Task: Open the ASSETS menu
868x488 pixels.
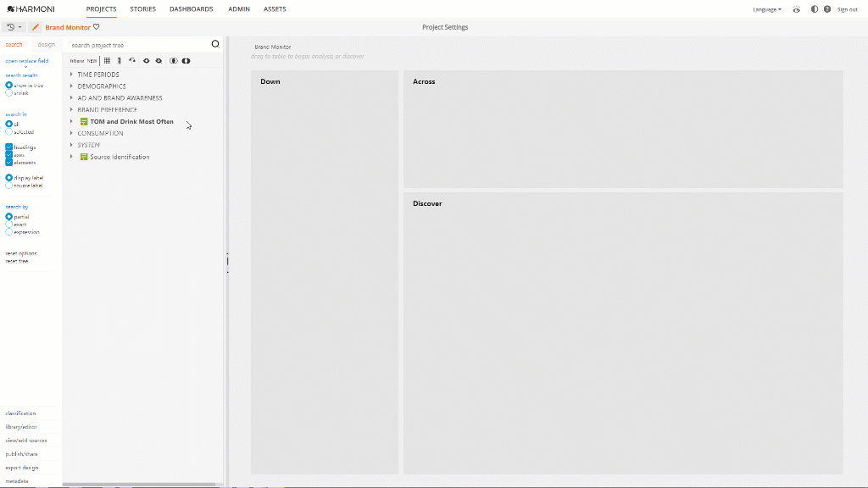Action: click(x=275, y=8)
